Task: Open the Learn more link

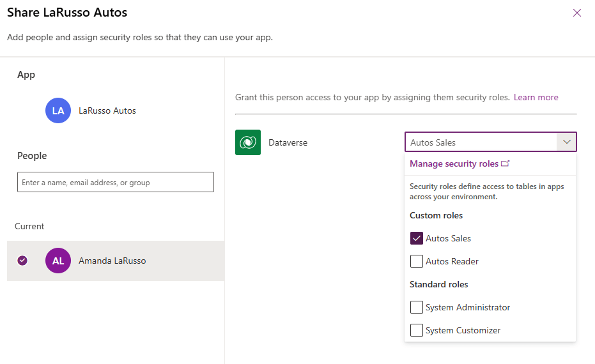Action: pos(536,97)
